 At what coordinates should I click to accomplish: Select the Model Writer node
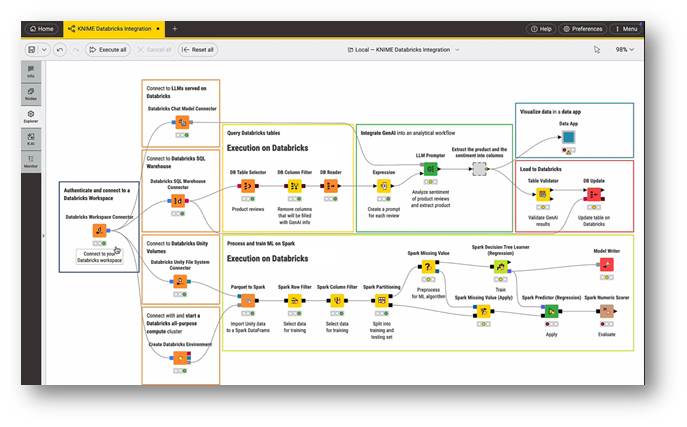pos(606,265)
